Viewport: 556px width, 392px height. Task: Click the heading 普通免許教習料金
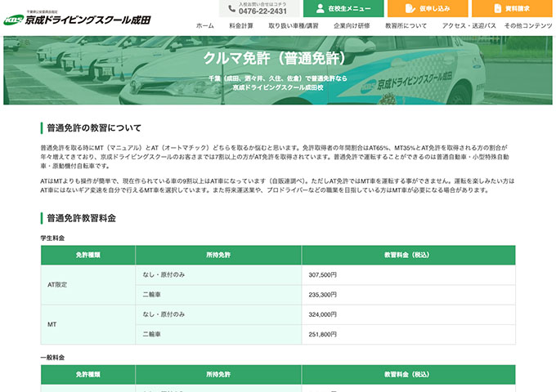[81, 218]
